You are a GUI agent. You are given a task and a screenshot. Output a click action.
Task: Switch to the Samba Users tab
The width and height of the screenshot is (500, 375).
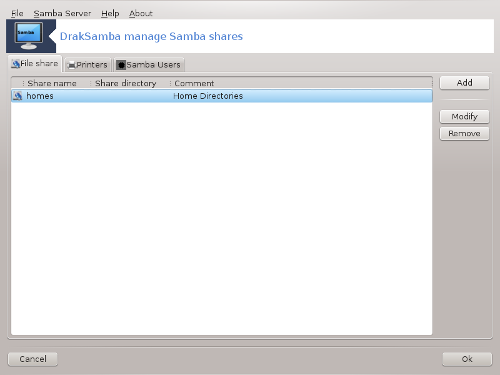tap(149, 65)
